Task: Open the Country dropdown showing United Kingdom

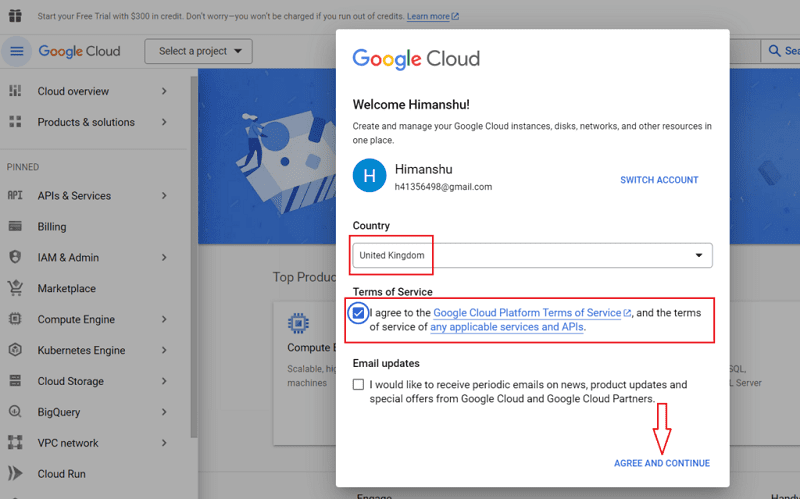Action: [x=532, y=255]
